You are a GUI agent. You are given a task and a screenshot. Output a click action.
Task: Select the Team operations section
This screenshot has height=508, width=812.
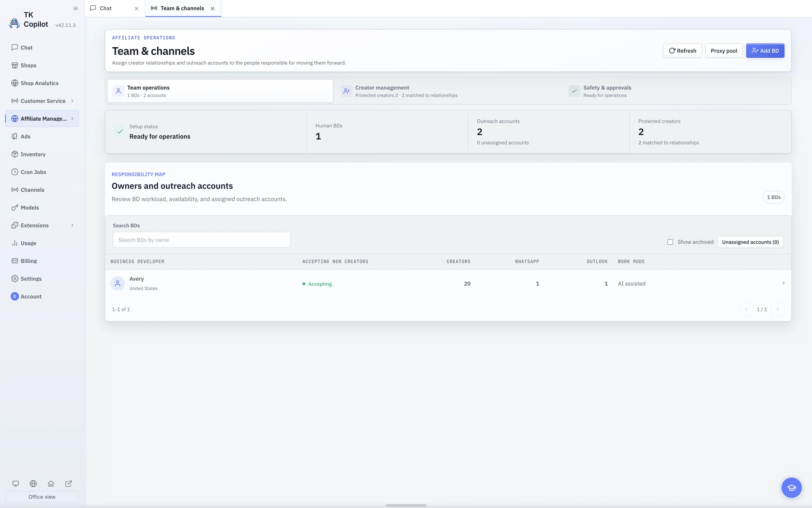220,91
